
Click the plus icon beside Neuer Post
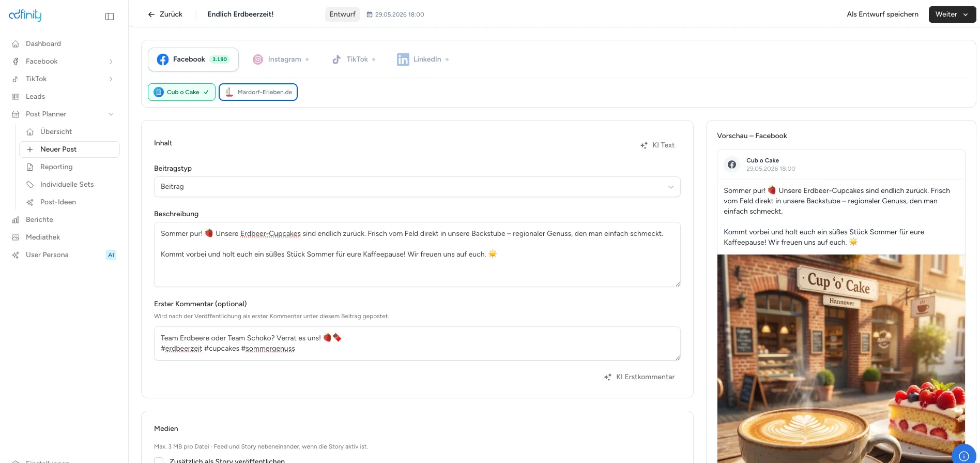tap(30, 150)
